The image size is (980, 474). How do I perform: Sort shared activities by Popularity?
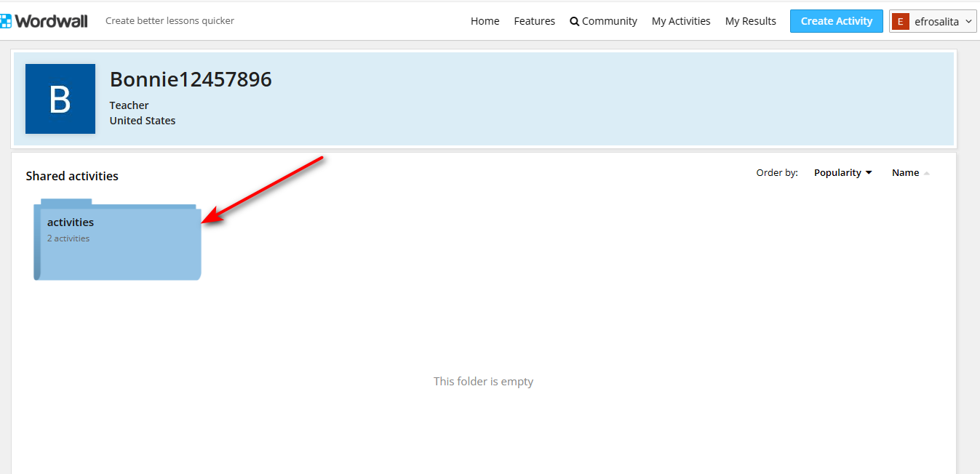click(x=837, y=173)
